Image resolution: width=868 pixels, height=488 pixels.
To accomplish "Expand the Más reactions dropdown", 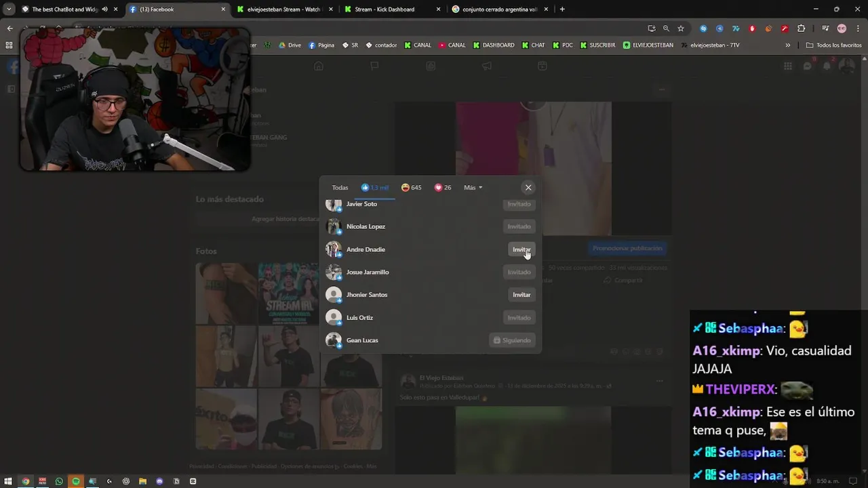I will 473,188.
